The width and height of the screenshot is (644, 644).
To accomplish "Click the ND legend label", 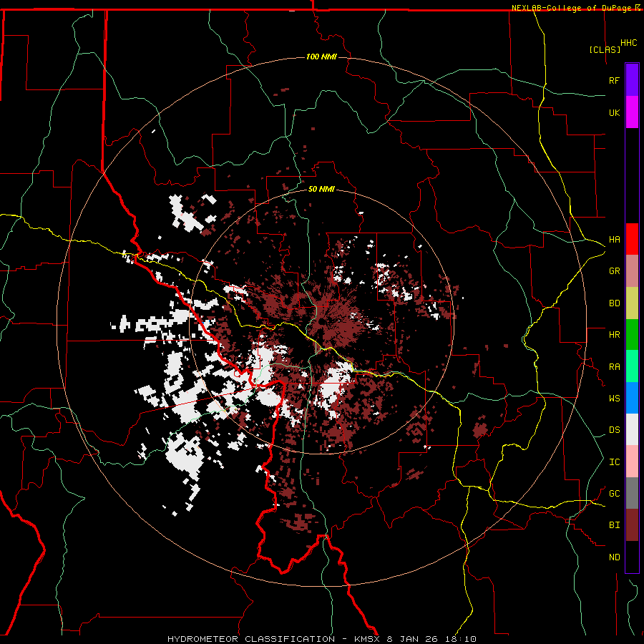I will pos(614,557).
